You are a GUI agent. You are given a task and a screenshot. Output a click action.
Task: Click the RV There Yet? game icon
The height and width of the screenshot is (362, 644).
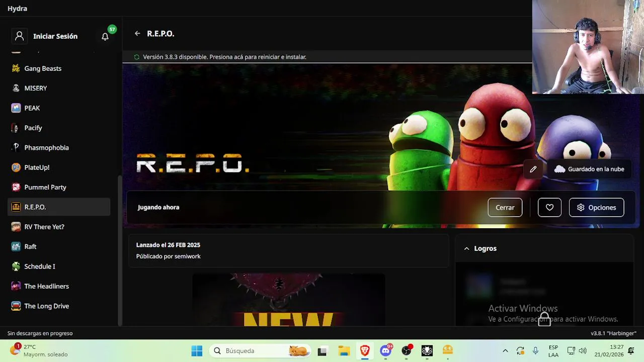pos(16,227)
